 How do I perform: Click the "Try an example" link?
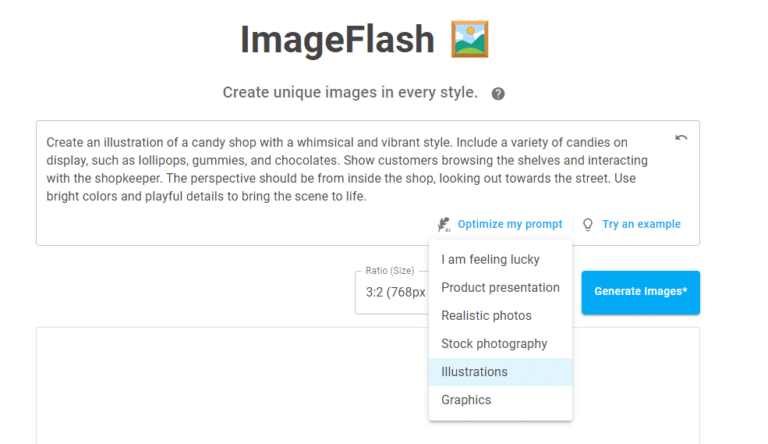(x=641, y=224)
